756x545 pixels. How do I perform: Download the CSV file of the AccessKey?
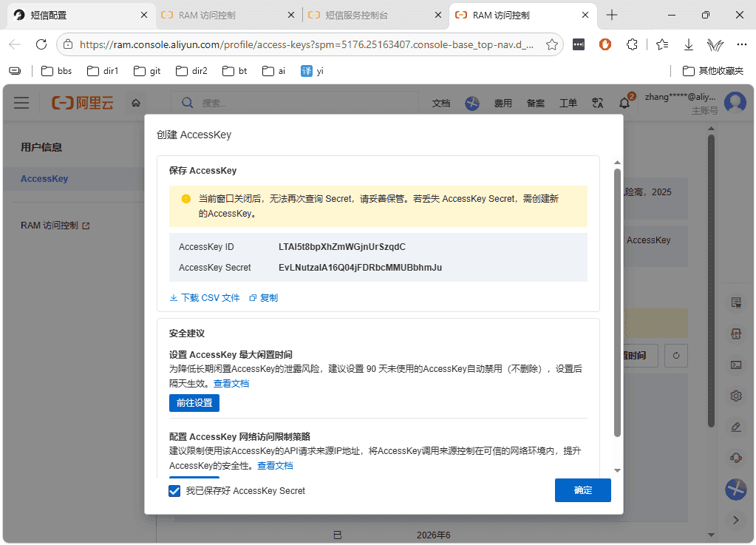click(205, 298)
